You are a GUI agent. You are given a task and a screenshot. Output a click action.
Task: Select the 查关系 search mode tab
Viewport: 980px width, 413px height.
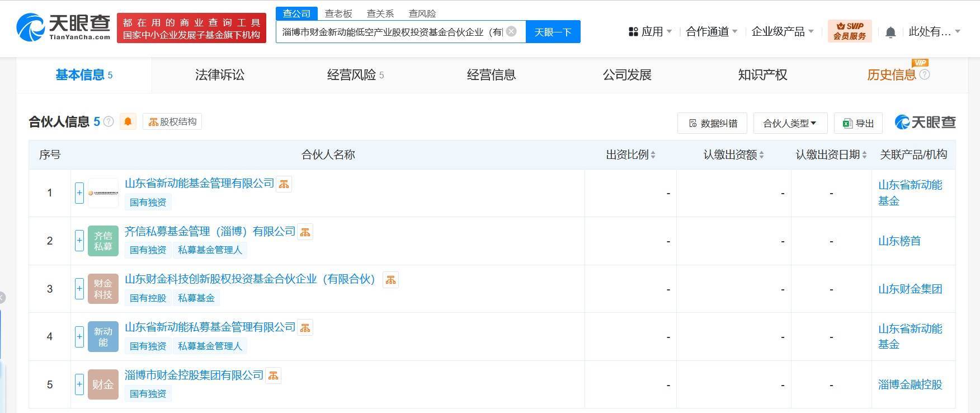click(380, 13)
